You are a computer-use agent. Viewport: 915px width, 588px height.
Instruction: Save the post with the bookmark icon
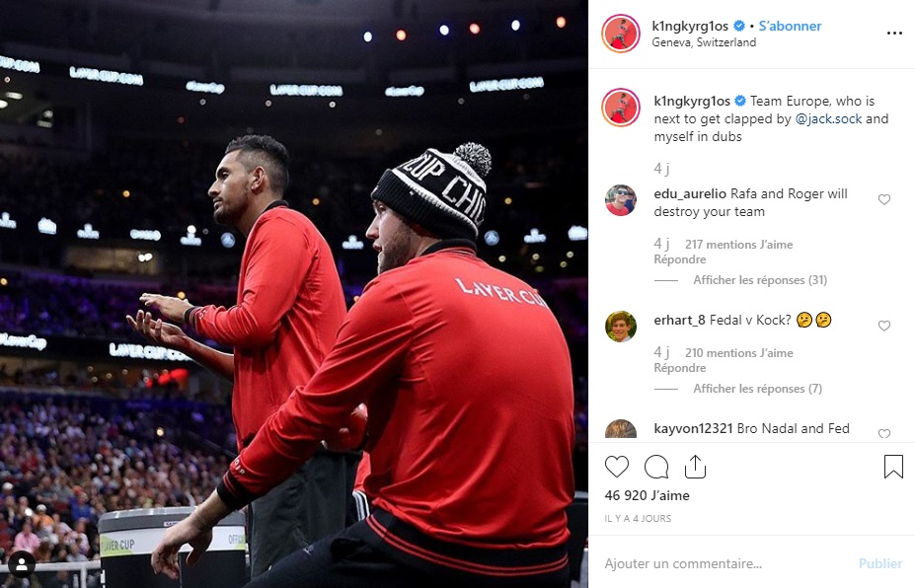coord(893,467)
